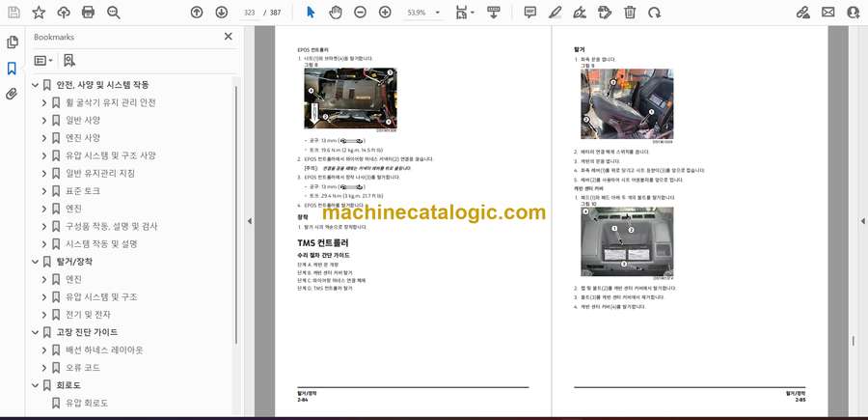The height and width of the screenshot is (420, 868).
Task: Go to previous page with up arrow
Action: point(197,13)
